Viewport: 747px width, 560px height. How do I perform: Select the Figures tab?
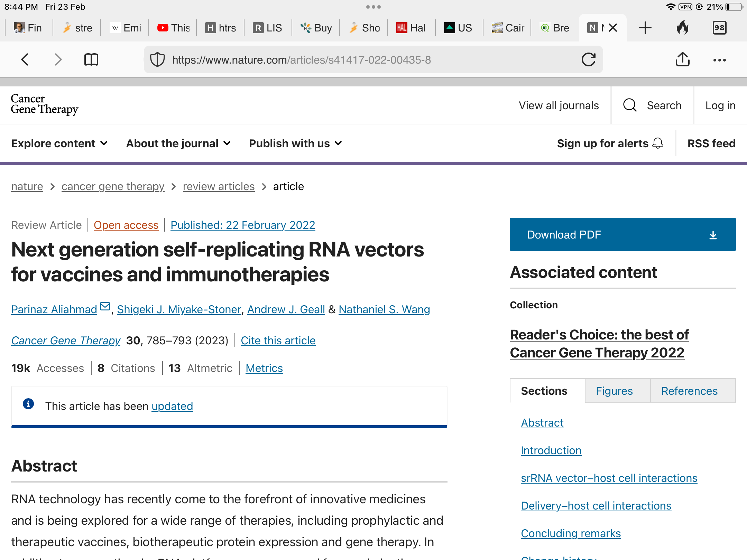point(617,391)
